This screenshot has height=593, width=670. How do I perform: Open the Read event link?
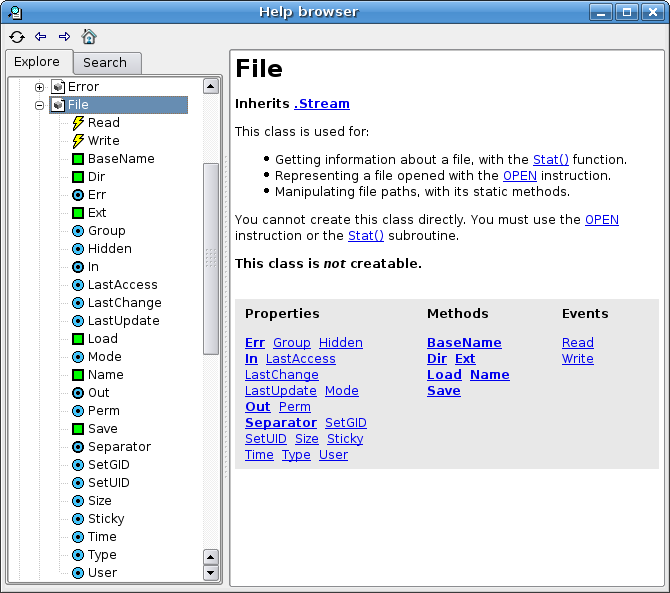point(578,343)
